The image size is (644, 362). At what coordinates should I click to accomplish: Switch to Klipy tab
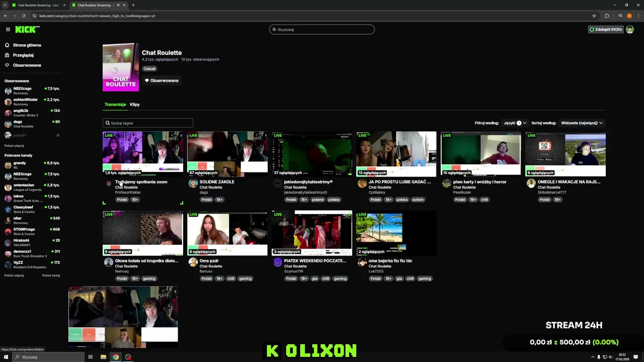click(x=135, y=105)
